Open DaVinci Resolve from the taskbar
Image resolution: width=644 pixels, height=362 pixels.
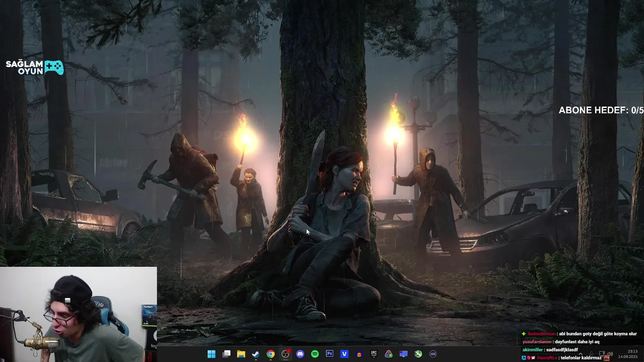(x=389, y=354)
